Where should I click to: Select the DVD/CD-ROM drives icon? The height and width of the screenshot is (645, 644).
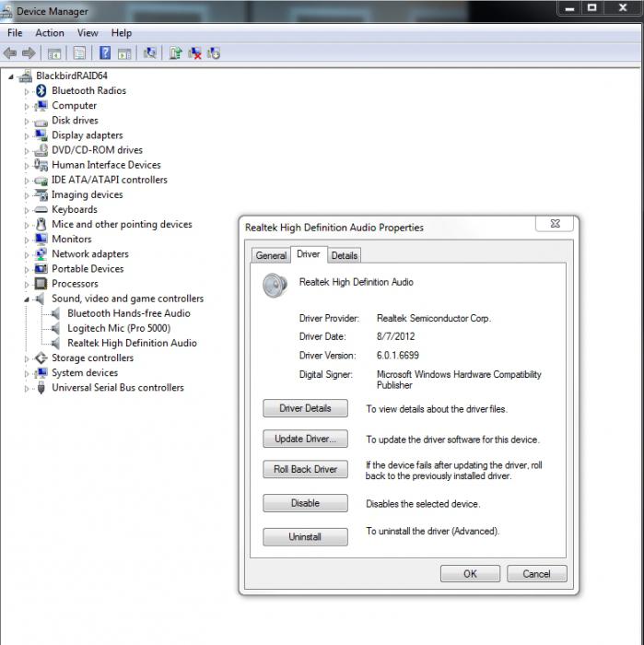(41, 149)
